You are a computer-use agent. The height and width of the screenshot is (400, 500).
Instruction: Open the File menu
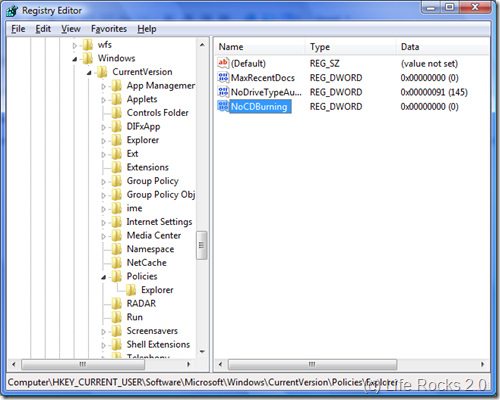(18, 29)
